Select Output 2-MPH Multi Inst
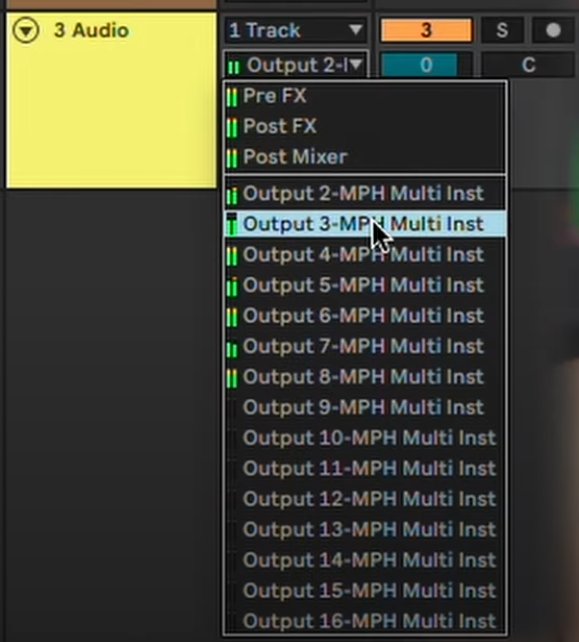 pyautogui.click(x=365, y=194)
